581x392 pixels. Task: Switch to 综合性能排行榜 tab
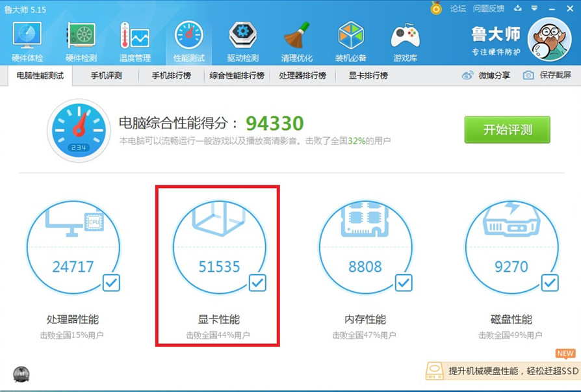tap(237, 75)
